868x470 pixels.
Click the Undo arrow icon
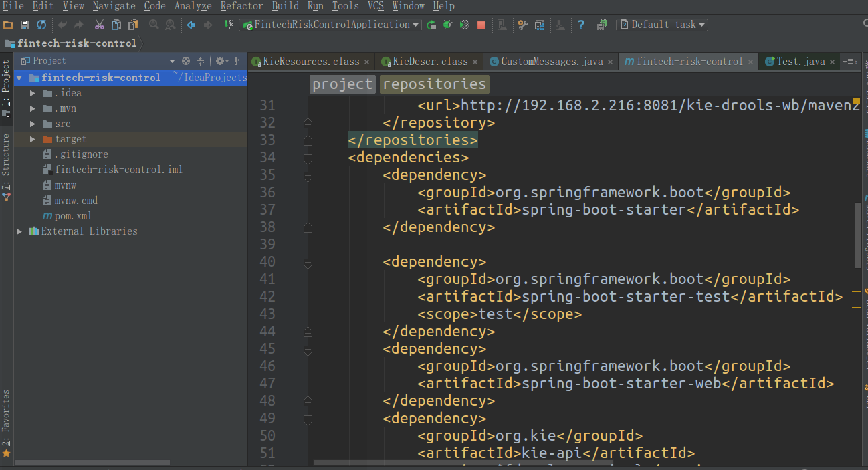click(62, 25)
